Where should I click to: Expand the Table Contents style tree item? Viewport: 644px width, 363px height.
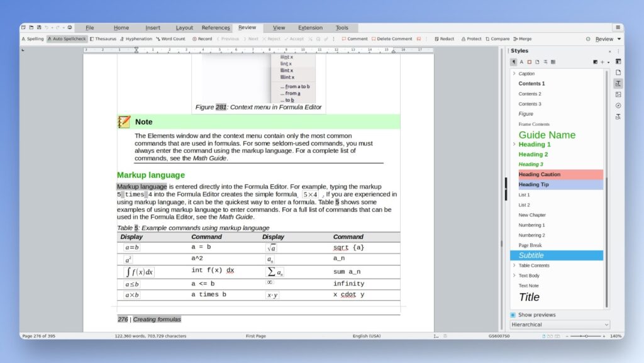514,265
